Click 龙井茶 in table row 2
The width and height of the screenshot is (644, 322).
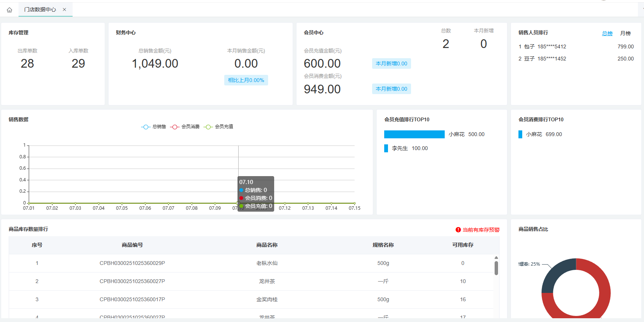coord(267,281)
